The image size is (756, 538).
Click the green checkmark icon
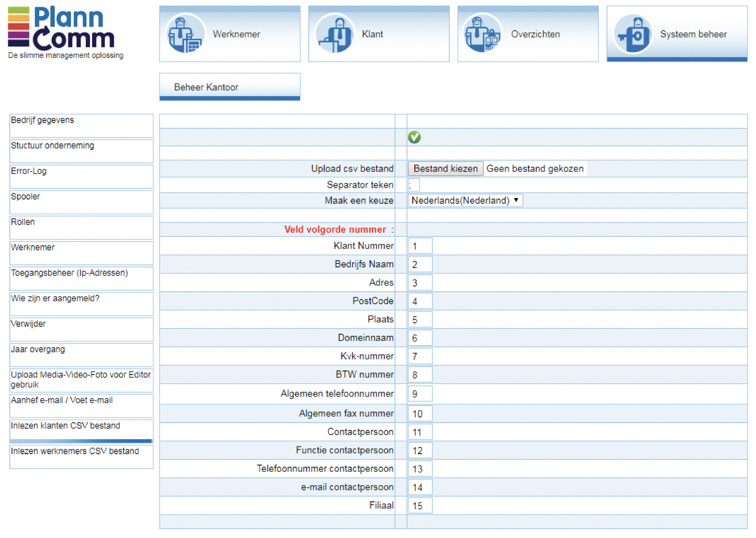click(414, 137)
